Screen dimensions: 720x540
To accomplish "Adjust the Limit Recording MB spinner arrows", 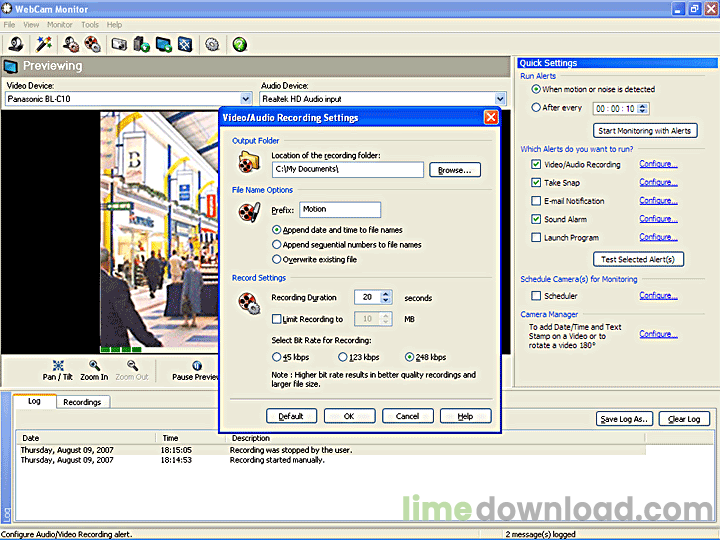I will tap(386, 319).
